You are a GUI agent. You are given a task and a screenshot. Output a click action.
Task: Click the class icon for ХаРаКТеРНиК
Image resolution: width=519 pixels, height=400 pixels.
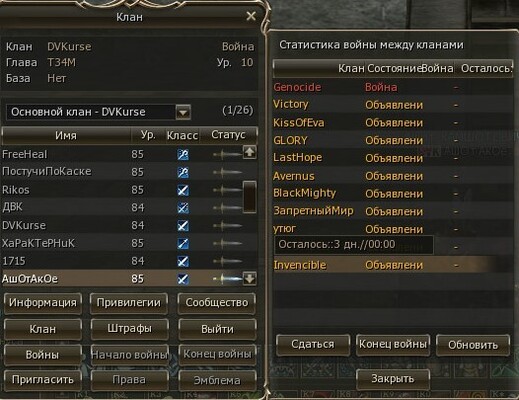click(183, 243)
